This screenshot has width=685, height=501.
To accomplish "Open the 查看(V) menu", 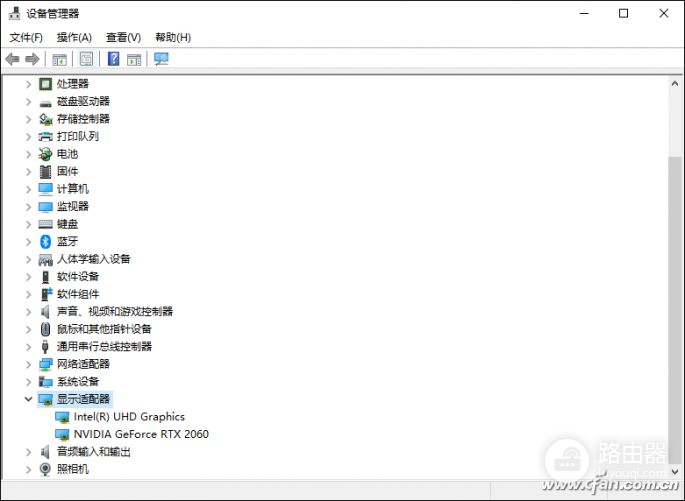I will pos(124,38).
